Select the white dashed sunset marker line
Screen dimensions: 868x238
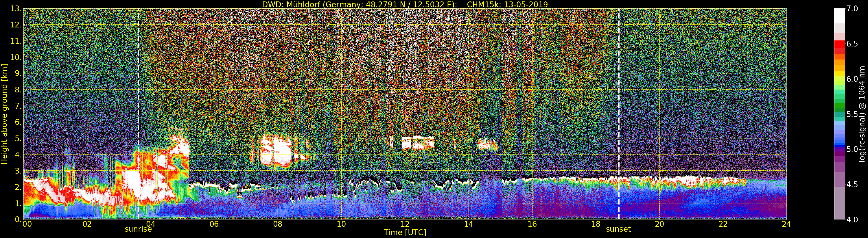click(x=619, y=114)
